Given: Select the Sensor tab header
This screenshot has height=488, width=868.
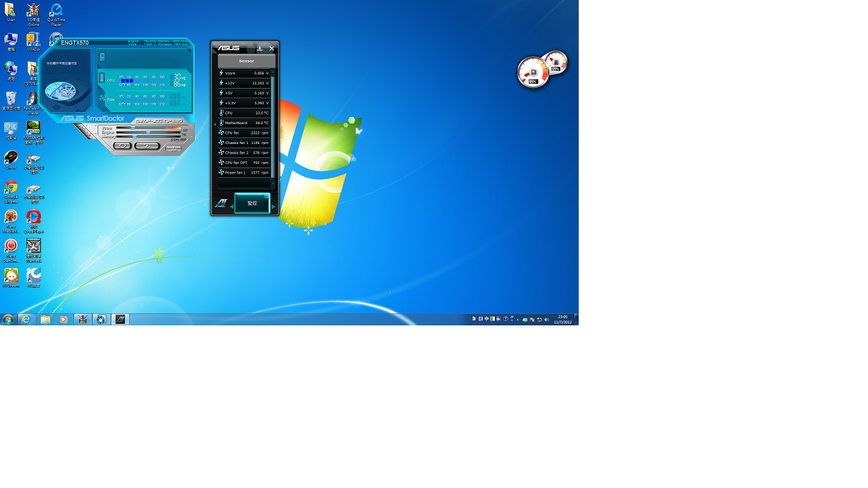Looking at the screenshot, I should click(x=247, y=61).
